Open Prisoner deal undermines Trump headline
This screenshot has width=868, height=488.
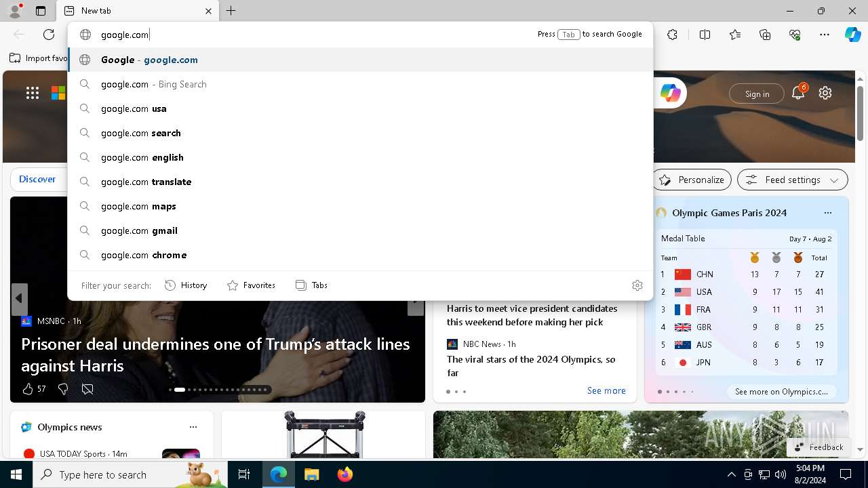(x=216, y=354)
